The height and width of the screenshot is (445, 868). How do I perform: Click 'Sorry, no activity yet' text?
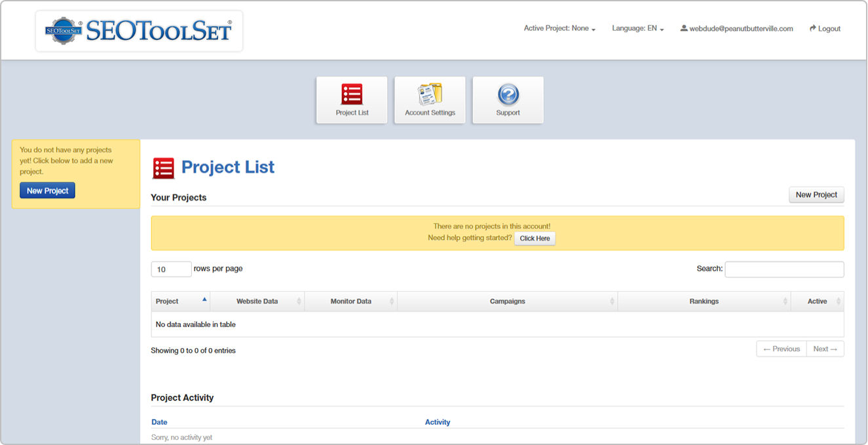click(181, 437)
